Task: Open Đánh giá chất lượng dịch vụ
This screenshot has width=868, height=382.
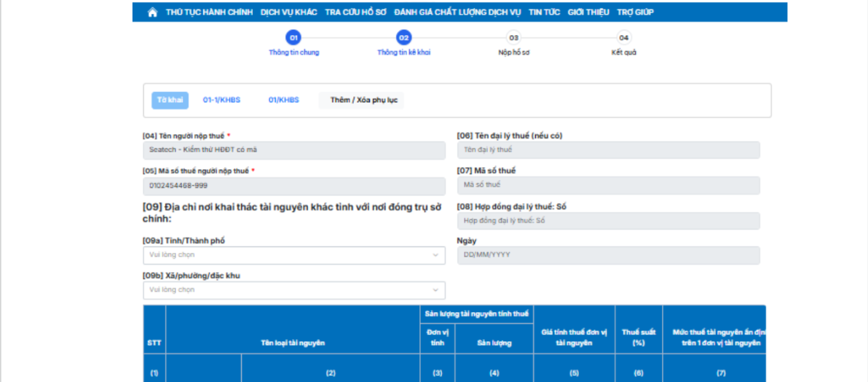Action: tap(457, 12)
